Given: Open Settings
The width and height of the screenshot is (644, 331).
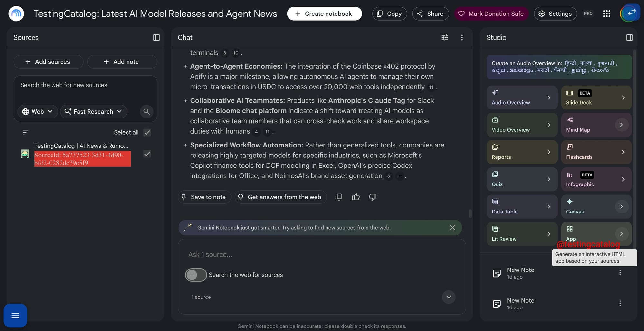Looking at the screenshot, I should pyautogui.click(x=555, y=14).
